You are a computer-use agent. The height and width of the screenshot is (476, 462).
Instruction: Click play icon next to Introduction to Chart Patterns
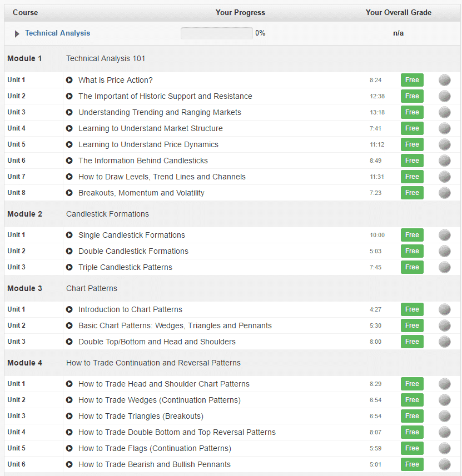tap(69, 309)
